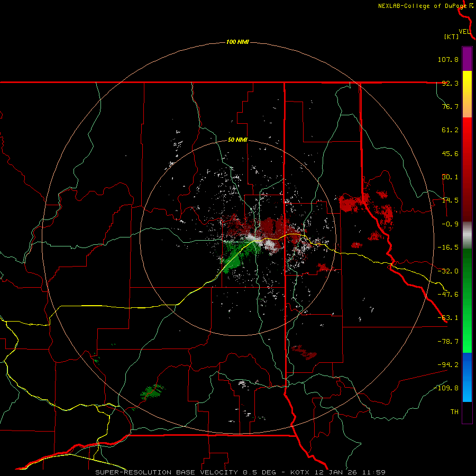The image size is (476, 476).
Task: Click the white echo cluster at radar center
Action: (x=251, y=237)
